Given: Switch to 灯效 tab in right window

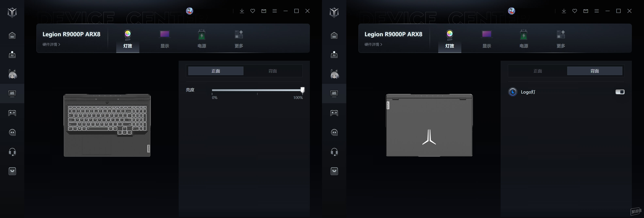Looking at the screenshot, I should pyautogui.click(x=450, y=39).
